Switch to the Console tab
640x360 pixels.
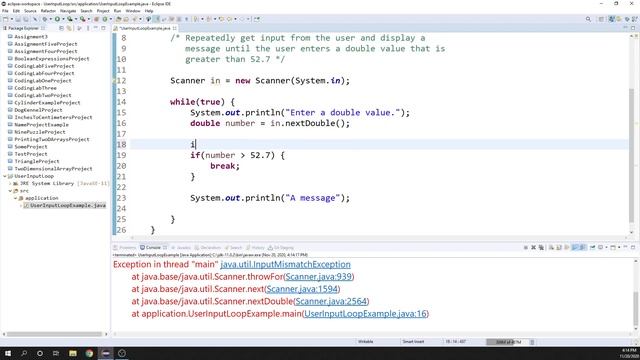[x=153, y=248]
